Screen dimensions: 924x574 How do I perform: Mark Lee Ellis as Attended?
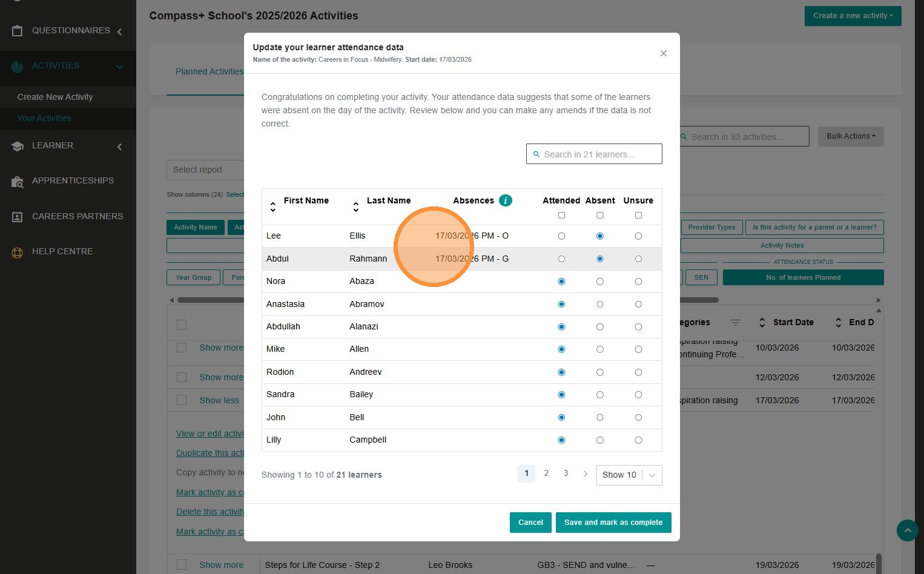tap(561, 236)
